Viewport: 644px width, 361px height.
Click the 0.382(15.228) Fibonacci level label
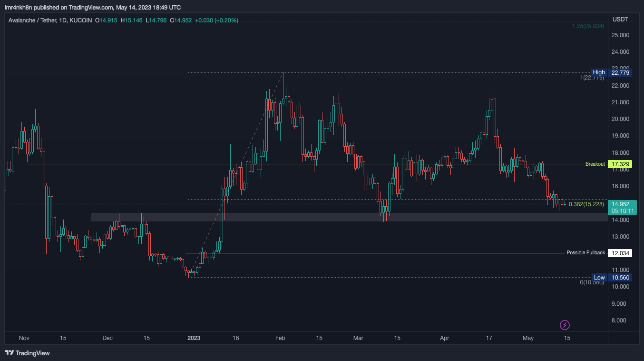[x=586, y=204]
